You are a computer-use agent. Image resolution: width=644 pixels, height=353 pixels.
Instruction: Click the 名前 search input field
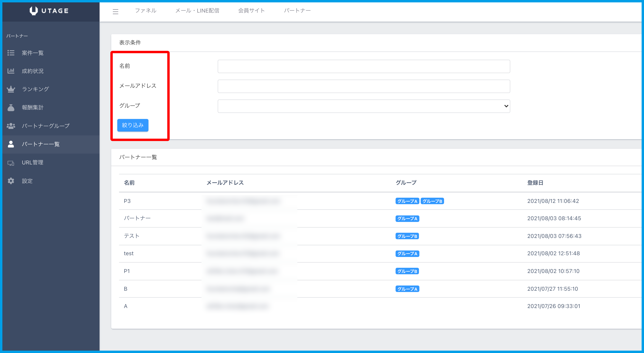(364, 66)
